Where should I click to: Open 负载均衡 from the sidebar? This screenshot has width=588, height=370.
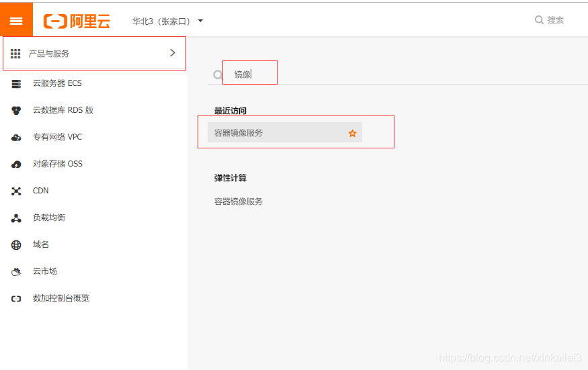pyautogui.click(x=49, y=218)
